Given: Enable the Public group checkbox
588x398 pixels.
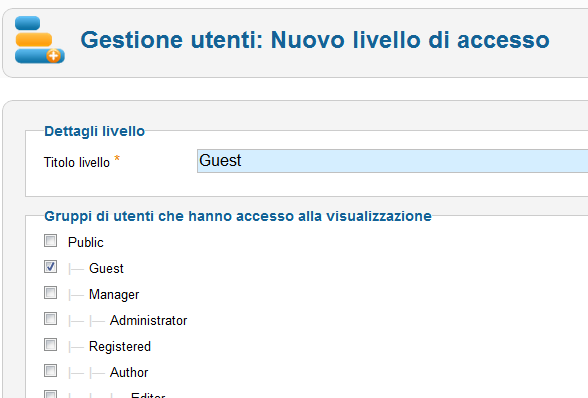Looking at the screenshot, I should pyautogui.click(x=51, y=241).
